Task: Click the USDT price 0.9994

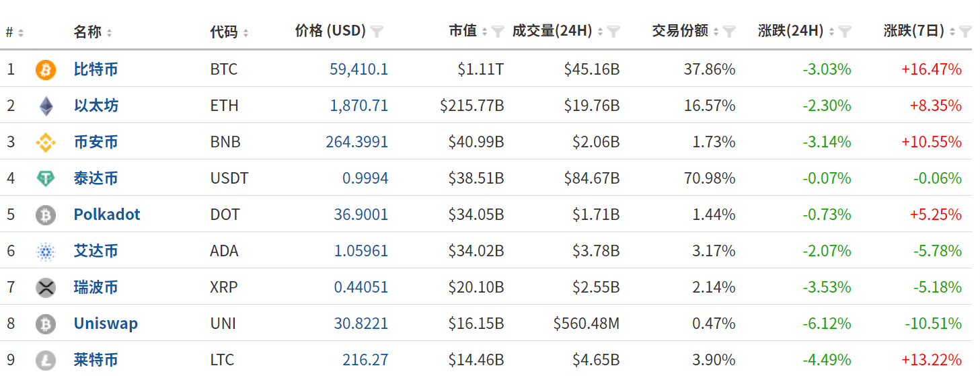Action: pyautogui.click(x=365, y=178)
